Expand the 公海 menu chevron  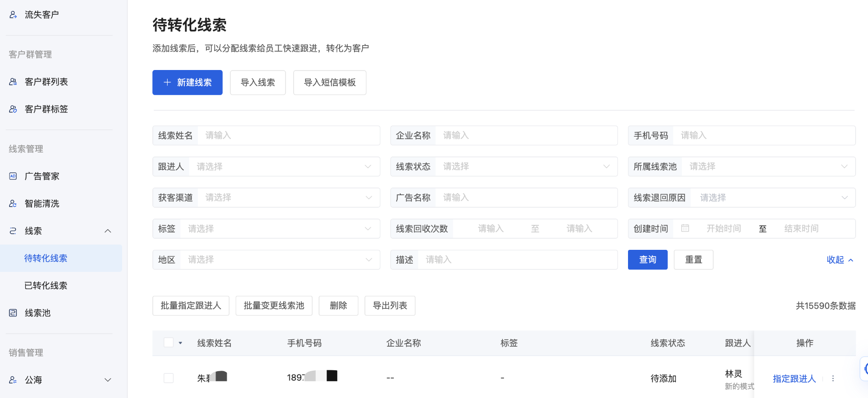(x=108, y=380)
